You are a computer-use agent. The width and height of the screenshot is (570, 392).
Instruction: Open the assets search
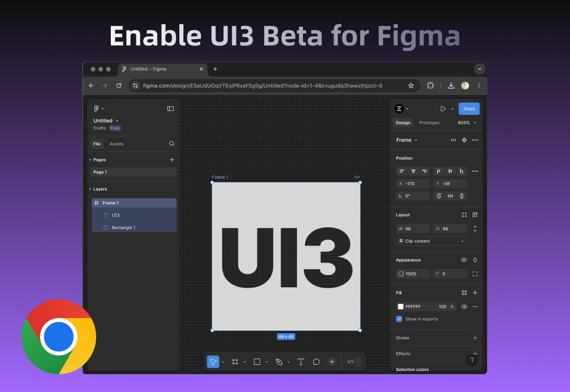coord(171,143)
